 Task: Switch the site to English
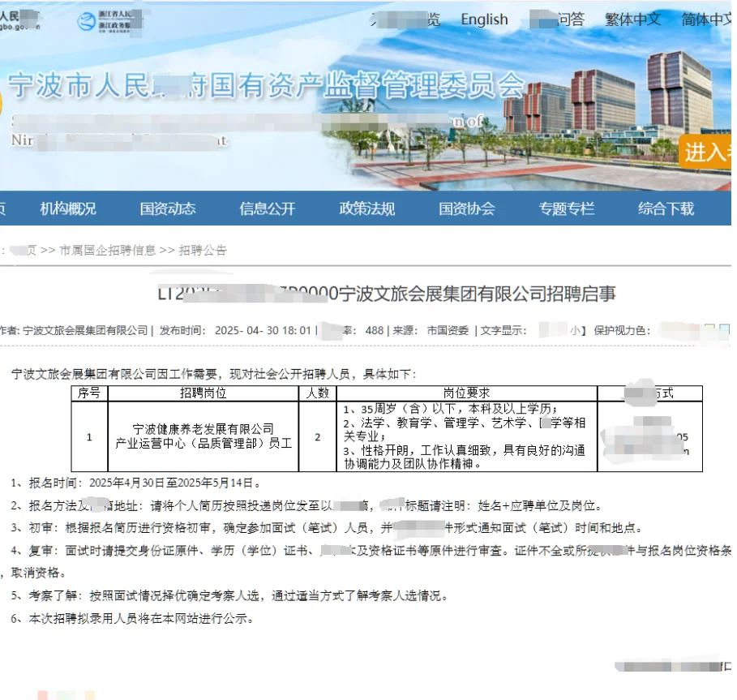point(483,19)
